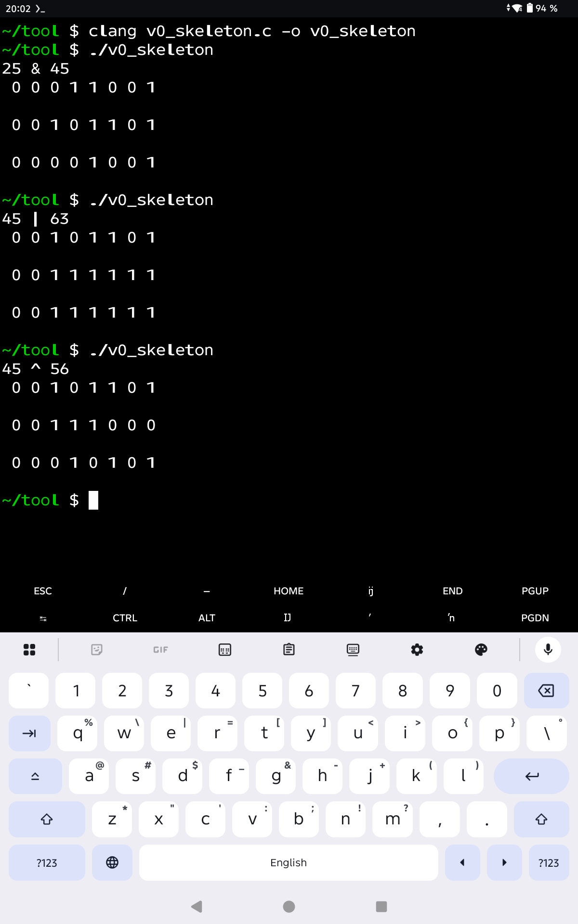
Task: Tap the q key
Action: tap(78, 733)
